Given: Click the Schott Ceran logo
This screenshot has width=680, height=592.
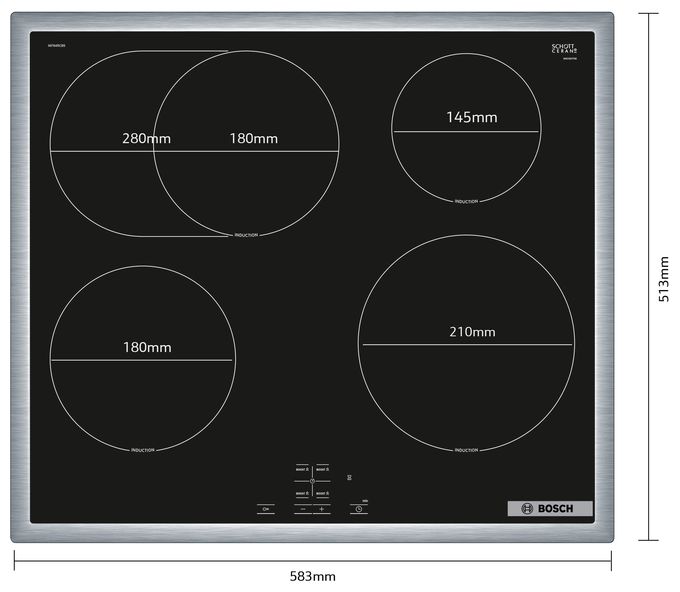Looking at the screenshot, I should [564, 49].
